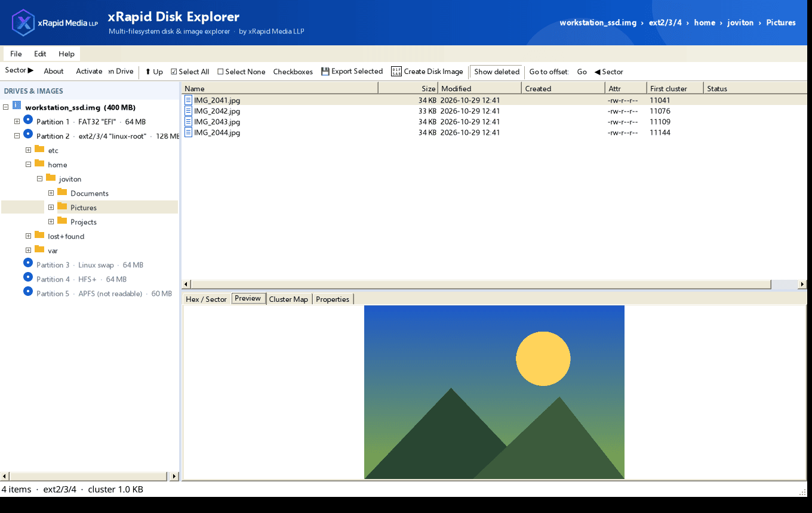
Task: Expand the Partition 1 tree node
Action: point(17,122)
